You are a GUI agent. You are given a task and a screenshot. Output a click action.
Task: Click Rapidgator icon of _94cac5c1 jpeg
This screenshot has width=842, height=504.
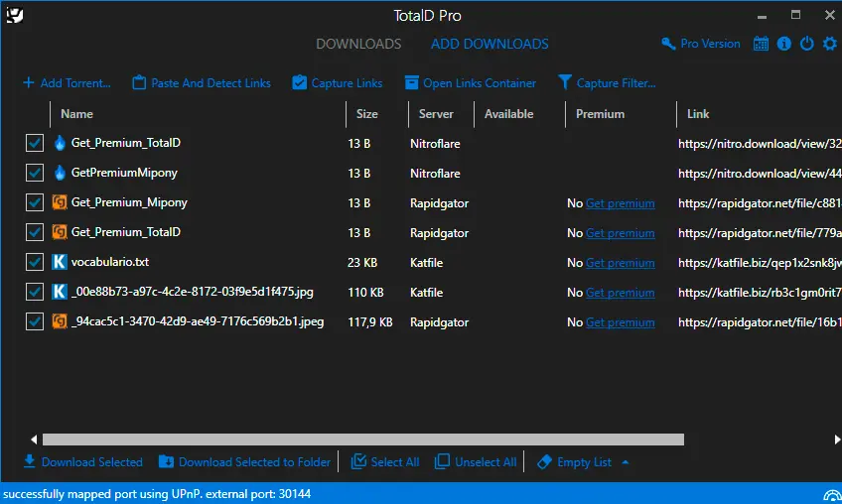click(x=60, y=321)
